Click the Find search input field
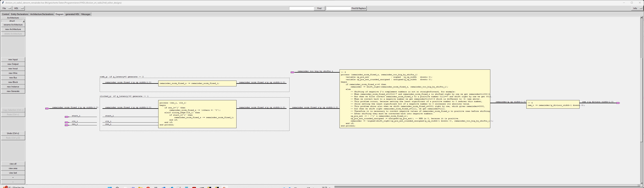 301,8
